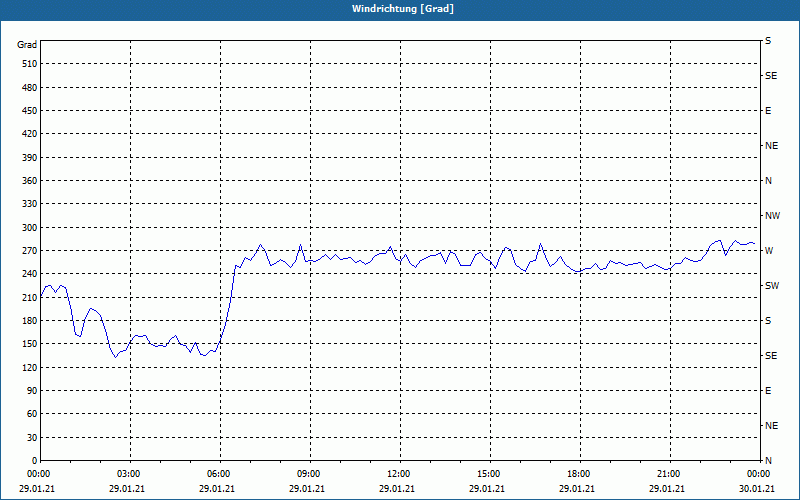
Task: Click the 29.01.21 date under 06:00
Action: (x=217, y=489)
